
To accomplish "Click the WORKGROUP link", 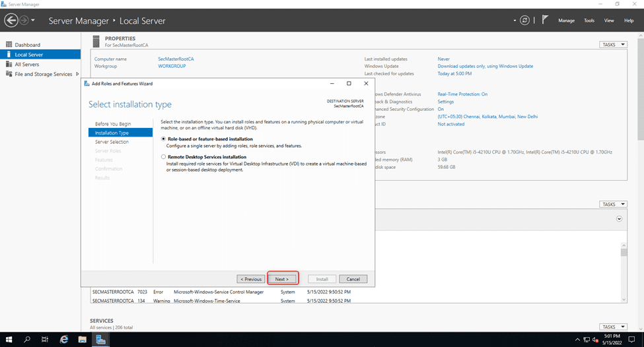I will click(172, 66).
